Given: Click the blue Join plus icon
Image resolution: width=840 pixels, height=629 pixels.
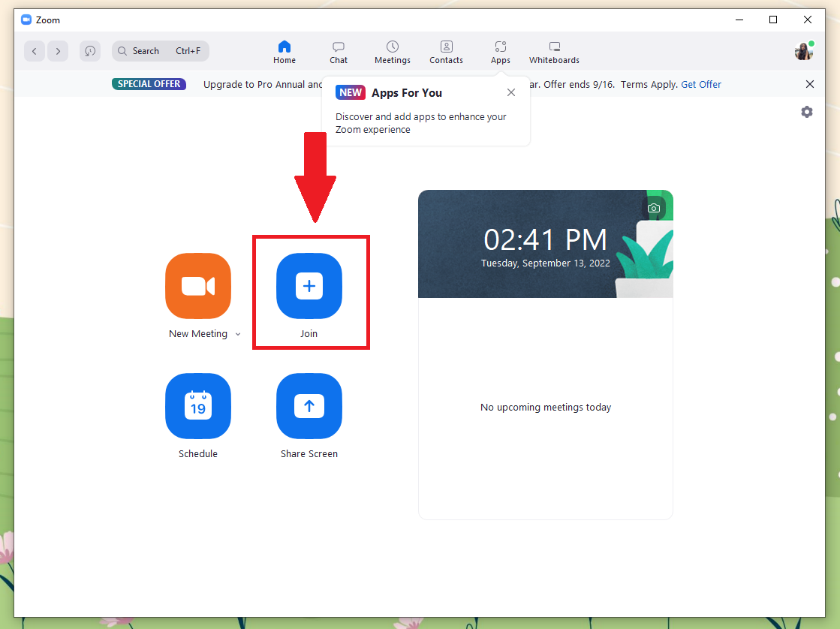Looking at the screenshot, I should tap(309, 286).
